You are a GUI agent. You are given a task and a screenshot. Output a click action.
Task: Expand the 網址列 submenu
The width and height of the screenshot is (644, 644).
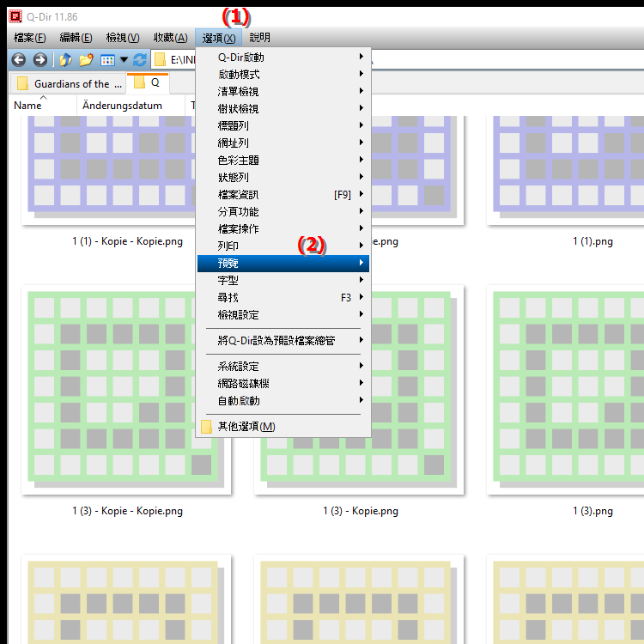pyautogui.click(x=283, y=143)
